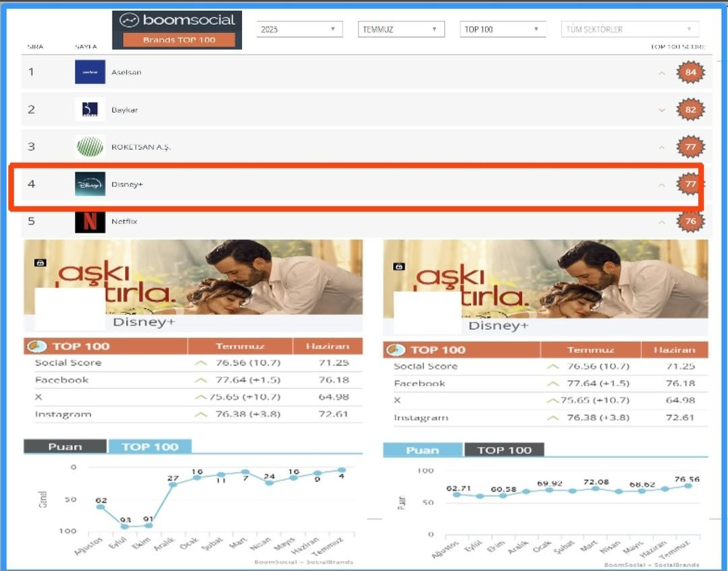This screenshot has height=571, width=728.
Task: Click the Temmuz data point on left chart
Action: (x=342, y=470)
